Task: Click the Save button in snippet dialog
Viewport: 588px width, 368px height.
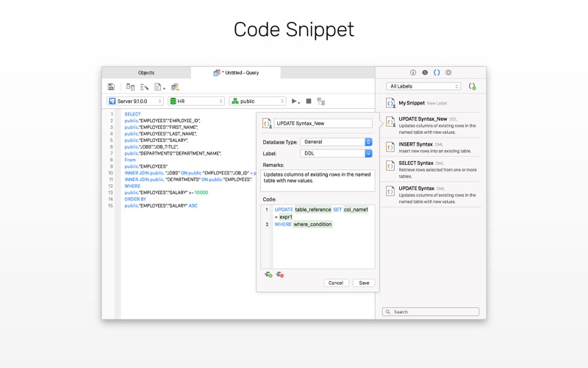Action: click(364, 283)
